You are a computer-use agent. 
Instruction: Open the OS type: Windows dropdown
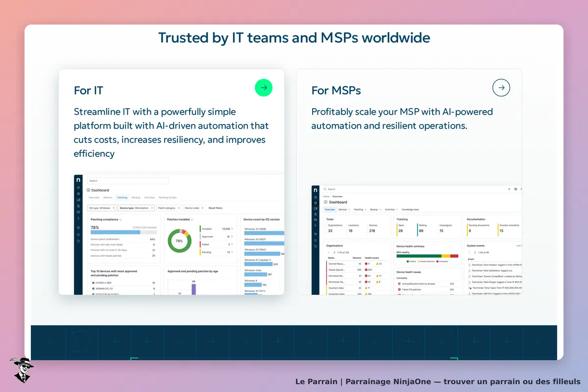pos(102,208)
